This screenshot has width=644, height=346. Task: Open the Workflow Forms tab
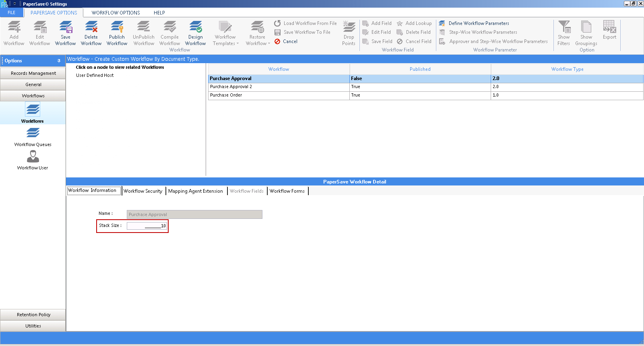tap(287, 191)
